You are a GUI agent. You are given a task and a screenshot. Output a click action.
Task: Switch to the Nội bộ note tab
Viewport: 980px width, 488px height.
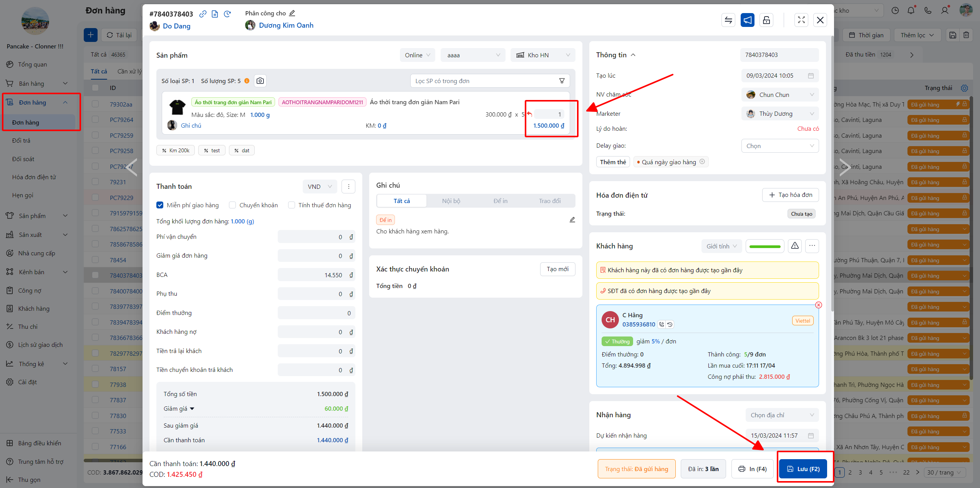coord(451,201)
